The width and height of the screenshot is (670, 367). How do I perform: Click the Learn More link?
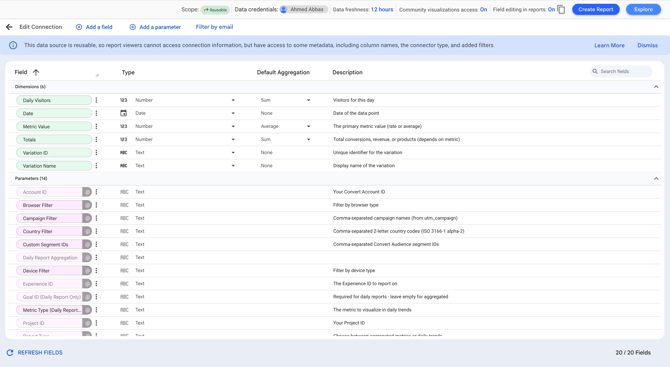[609, 45]
